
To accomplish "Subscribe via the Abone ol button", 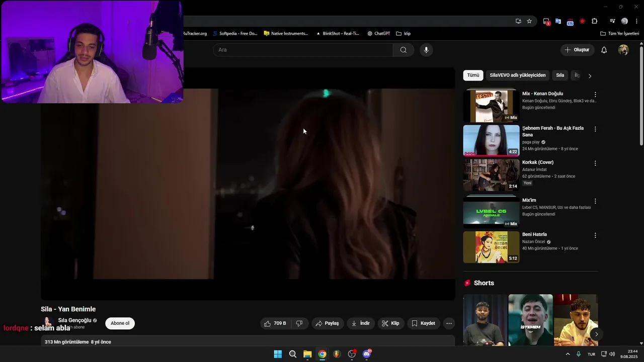I will 120,323.
